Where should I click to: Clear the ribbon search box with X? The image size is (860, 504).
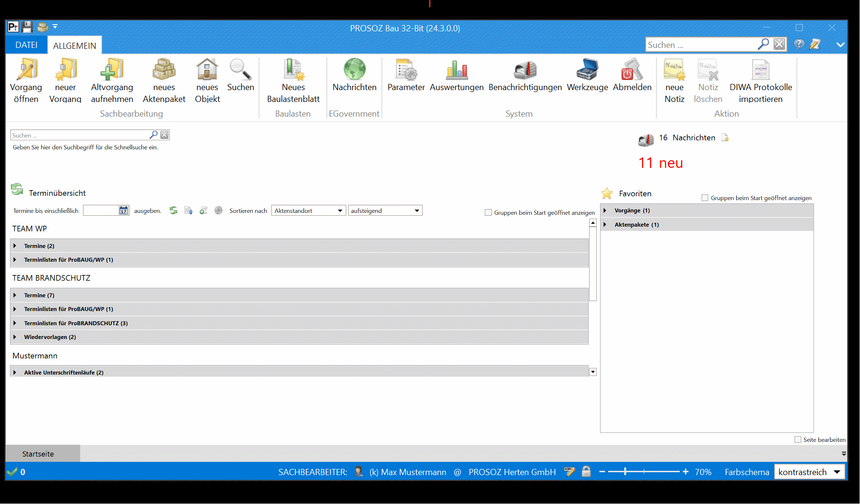click(779, 44)
